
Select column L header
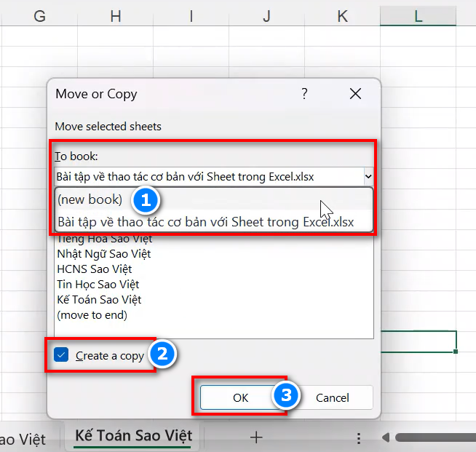click(419, 15)
